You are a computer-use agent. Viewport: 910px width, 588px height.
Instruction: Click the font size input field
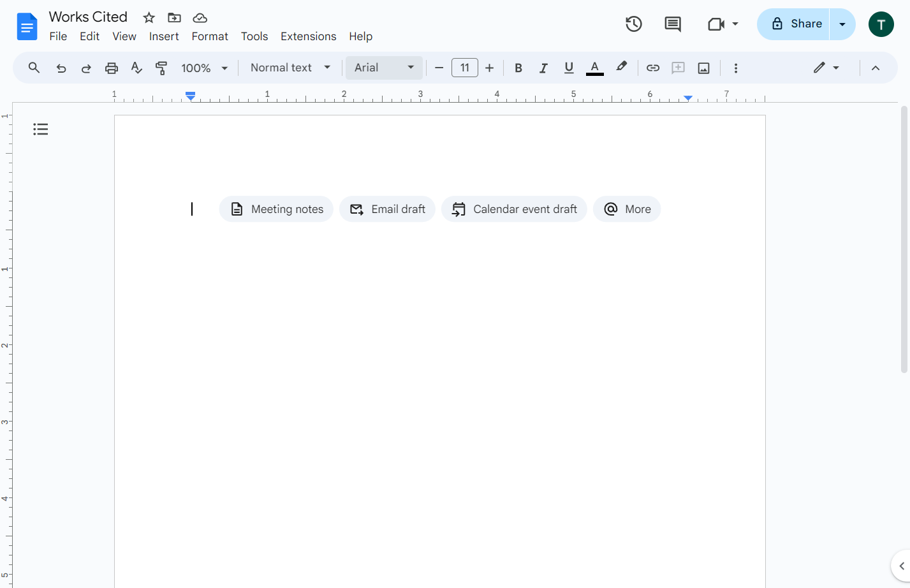[465, 68]
